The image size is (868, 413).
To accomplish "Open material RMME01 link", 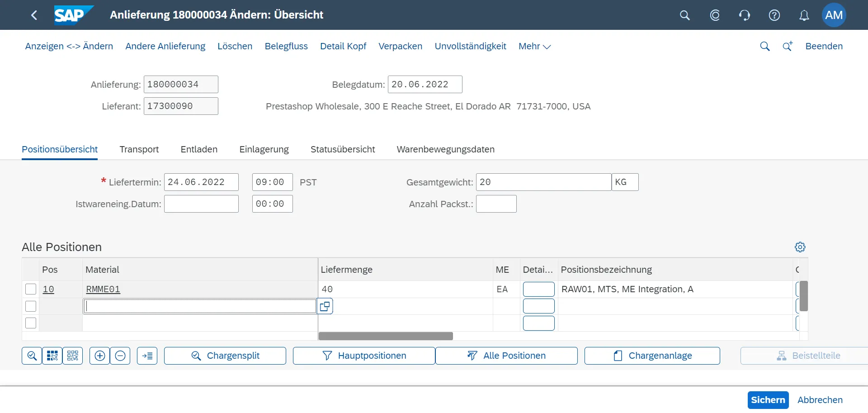I will [x=103, y=289].
